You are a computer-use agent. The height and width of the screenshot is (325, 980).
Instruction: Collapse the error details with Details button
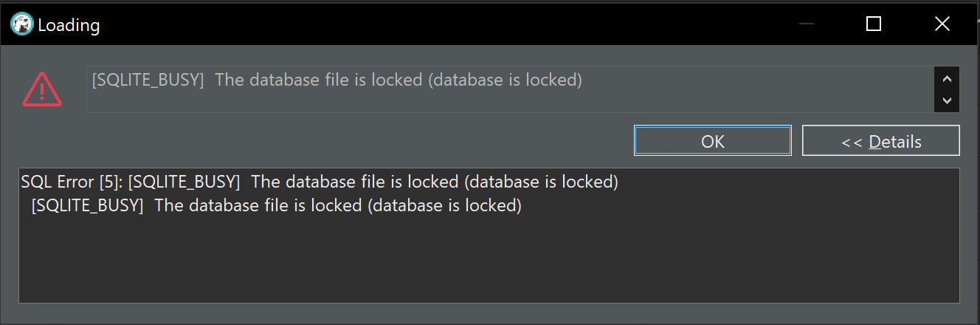tap(880, 141)
